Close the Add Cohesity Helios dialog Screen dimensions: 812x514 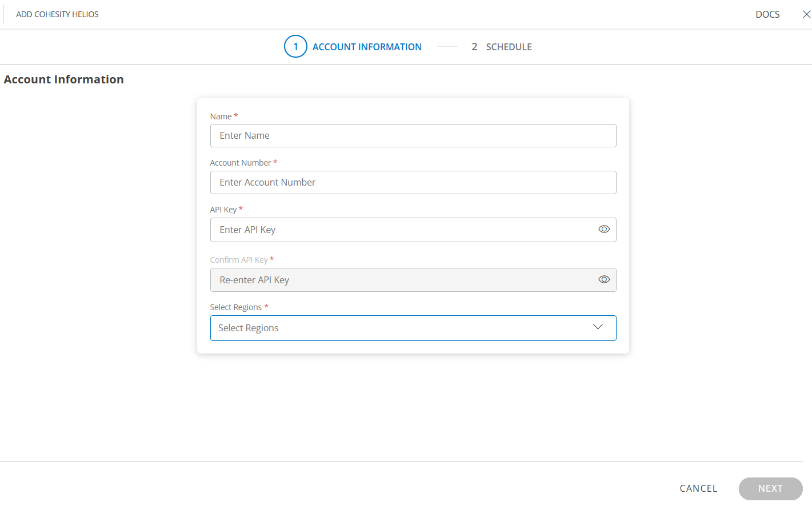pyautogui.click(x=806, y=14)
